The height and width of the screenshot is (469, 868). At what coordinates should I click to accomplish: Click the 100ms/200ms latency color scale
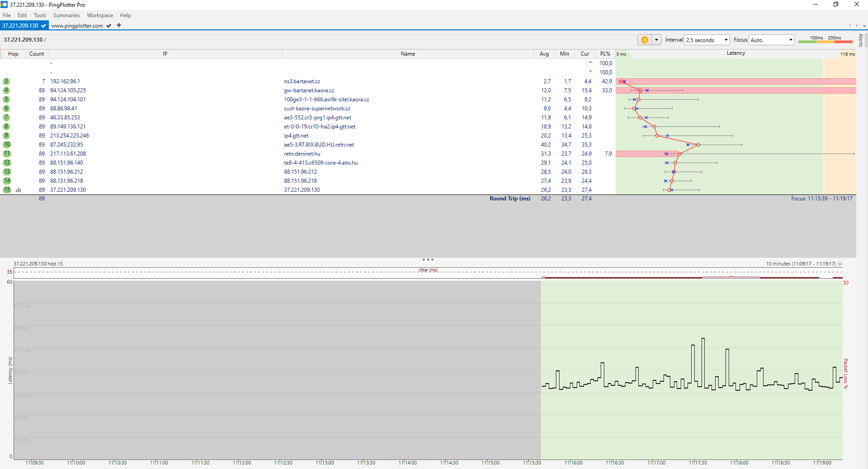tap(825, 40)
